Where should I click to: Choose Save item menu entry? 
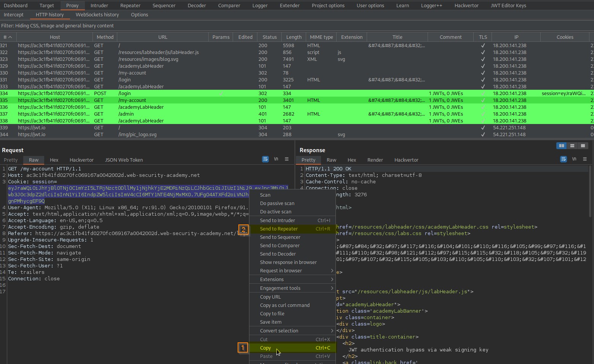click(292, 322)
